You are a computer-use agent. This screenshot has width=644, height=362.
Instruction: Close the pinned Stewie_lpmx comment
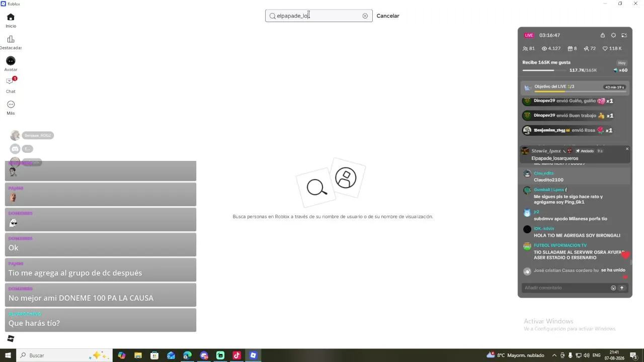[x=627, y=149]
